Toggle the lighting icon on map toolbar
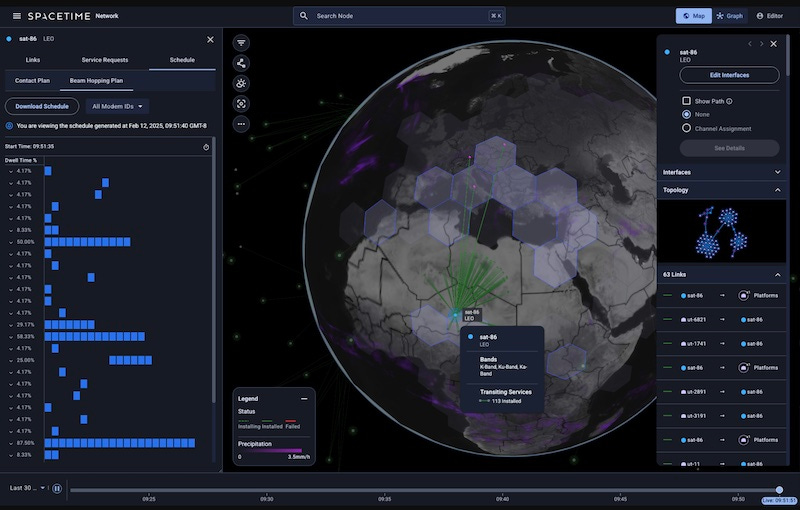The image size is (800, 510). pos(242,83)
